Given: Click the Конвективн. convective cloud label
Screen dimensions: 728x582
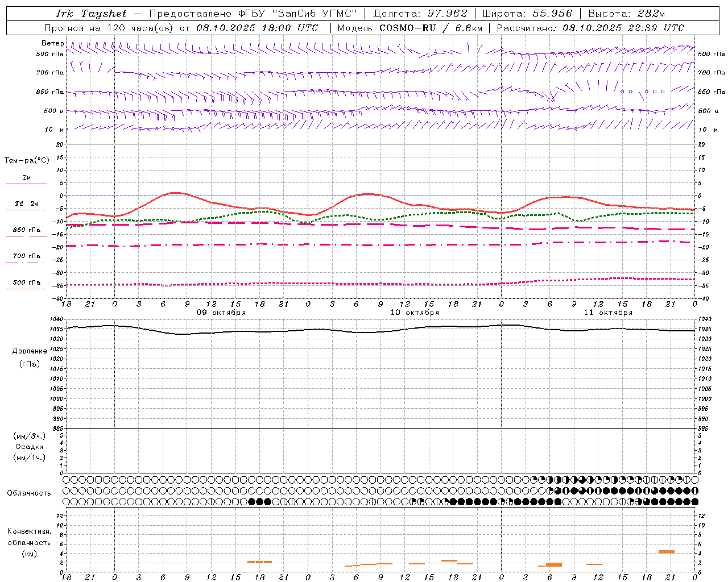Looking at the screenshot, I should pyautogui.click(x=30, y=531).
